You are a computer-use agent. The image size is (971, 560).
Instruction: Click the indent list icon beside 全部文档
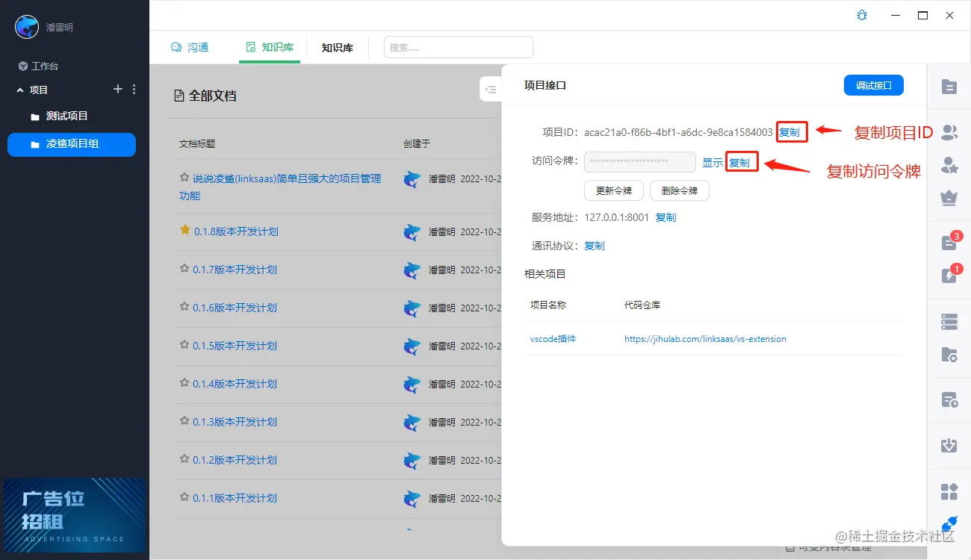[x=491, y=90]
